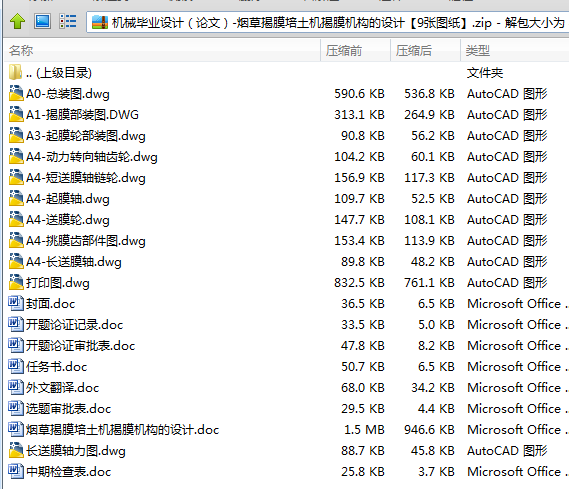
Task: Click the icon of A4-挑膜齿部件图.dwg
Action: tap(16, 241)
